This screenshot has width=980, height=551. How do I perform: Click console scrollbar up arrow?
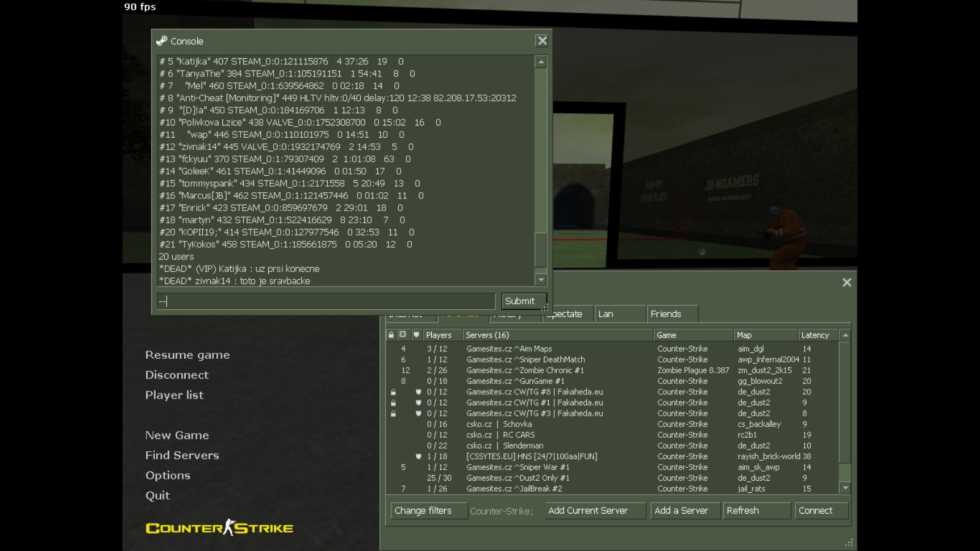(541, 62)
